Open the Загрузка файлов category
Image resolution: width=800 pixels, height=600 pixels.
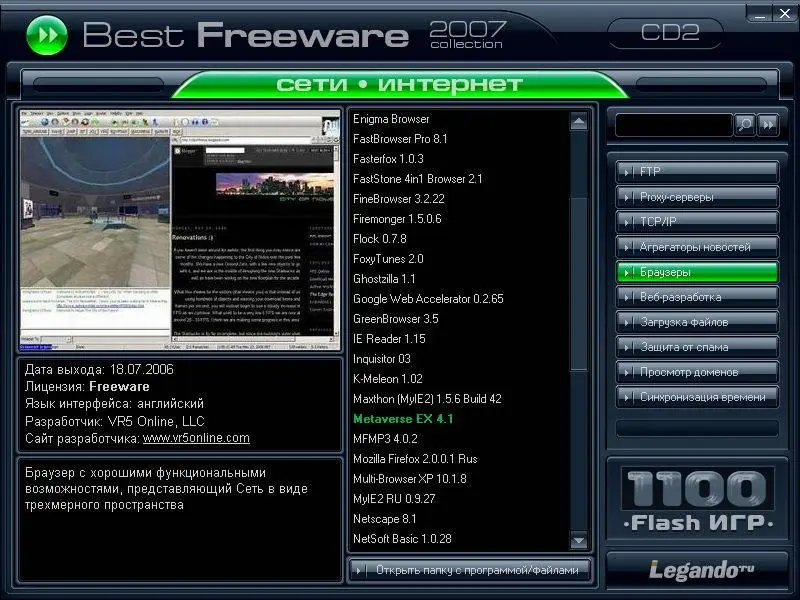coord(697,322)
